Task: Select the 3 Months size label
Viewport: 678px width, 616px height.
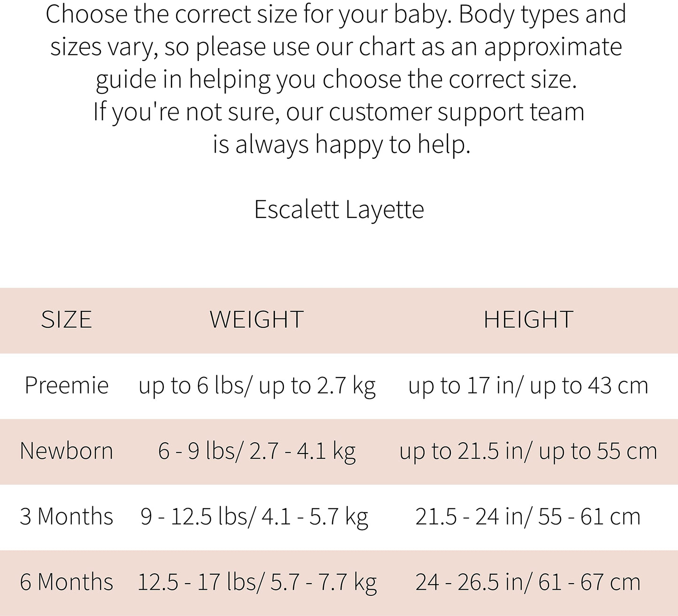Action: point(67,516)
